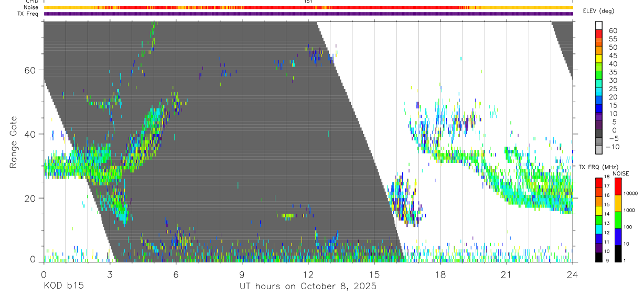Click the '9' value on the TX FRQ scale
The height and width of the screenshot is (297, 644).
coord(607,260)
